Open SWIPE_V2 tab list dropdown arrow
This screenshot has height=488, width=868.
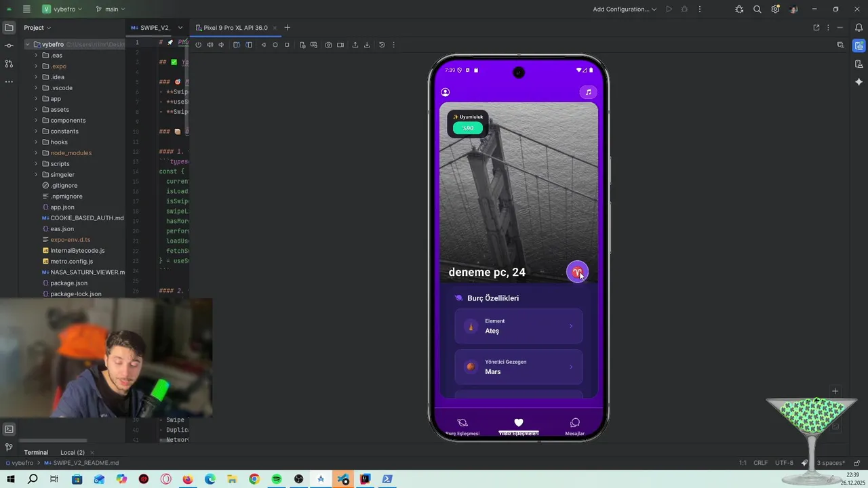[x=180, y=28]
